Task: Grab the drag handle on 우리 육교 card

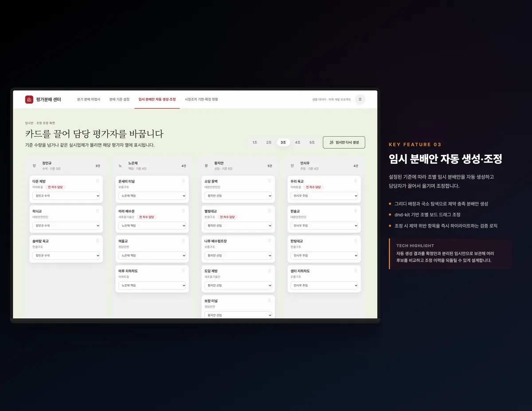Action: [356, 181]
